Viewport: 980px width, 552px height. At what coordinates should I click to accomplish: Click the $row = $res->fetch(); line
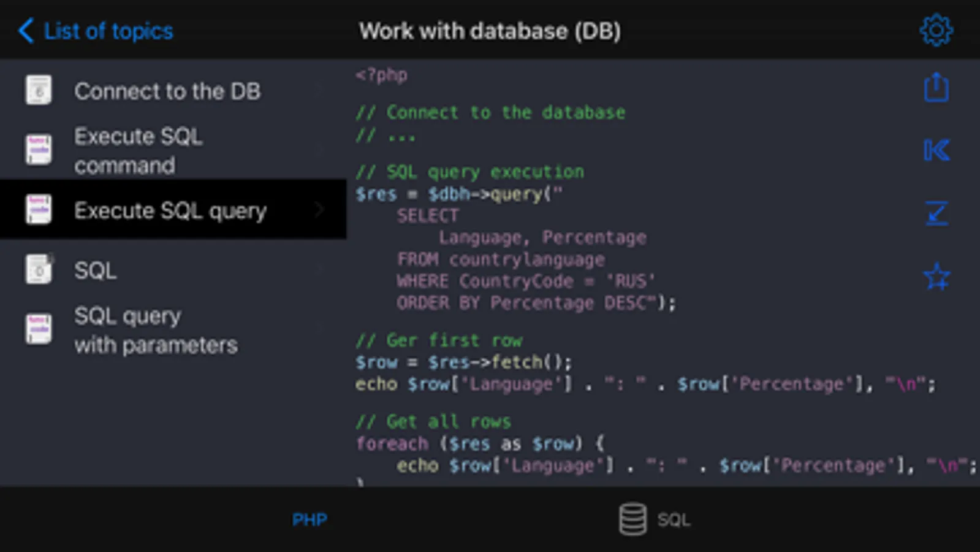click(463, 362)
